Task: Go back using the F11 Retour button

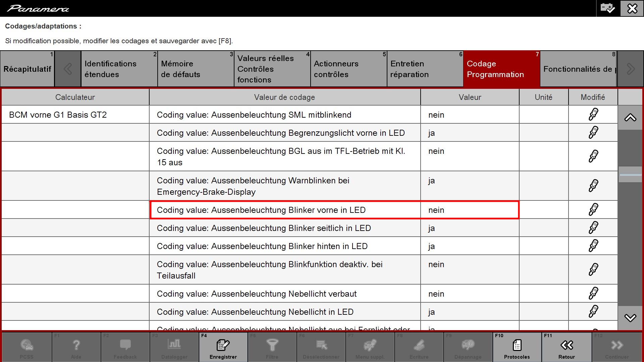Action: tap(567, 347)
